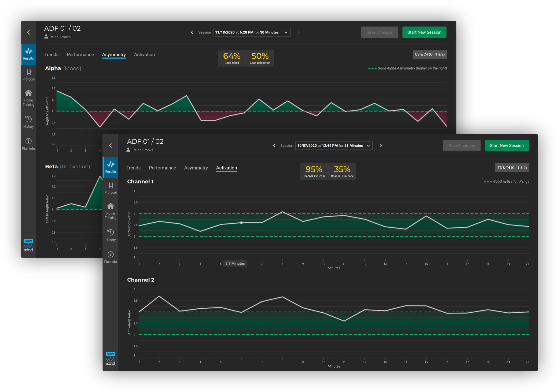Open the T3 & T4 channel selector
The image size is (559, 392).
512,168
